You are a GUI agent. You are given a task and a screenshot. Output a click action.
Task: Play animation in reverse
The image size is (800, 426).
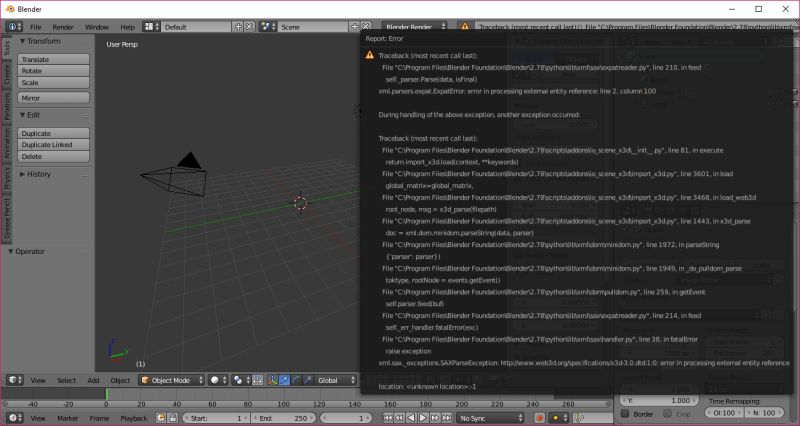[411, 418]
